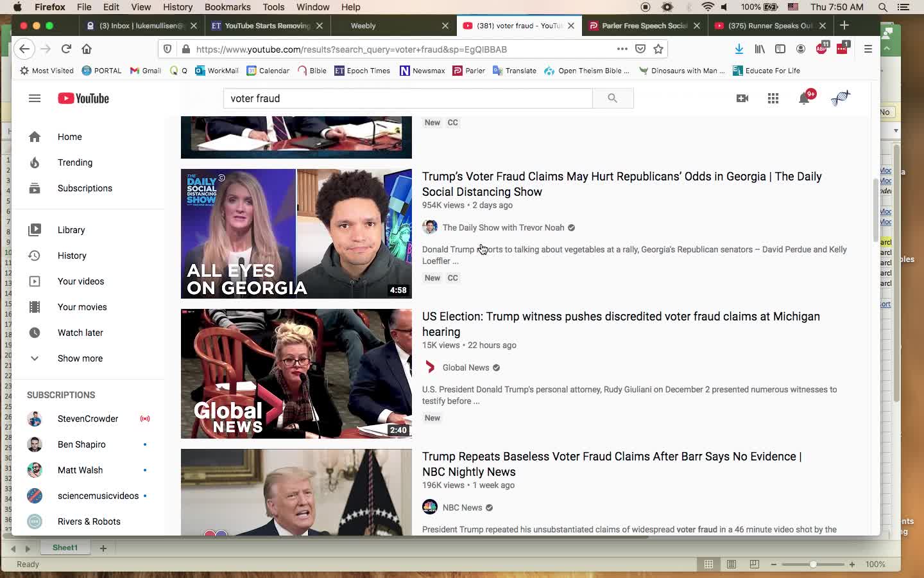Switch to the Weebly tab

[x=393, y=26]
